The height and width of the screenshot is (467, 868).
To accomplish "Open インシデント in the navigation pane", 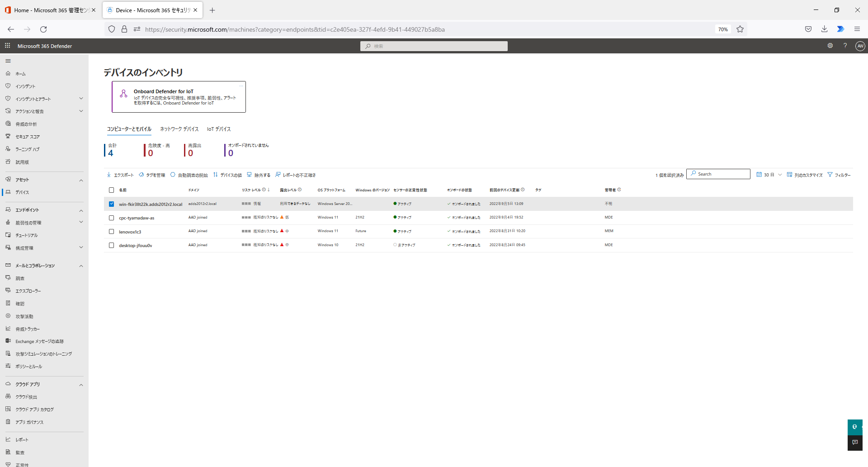I will click(25, 86).
